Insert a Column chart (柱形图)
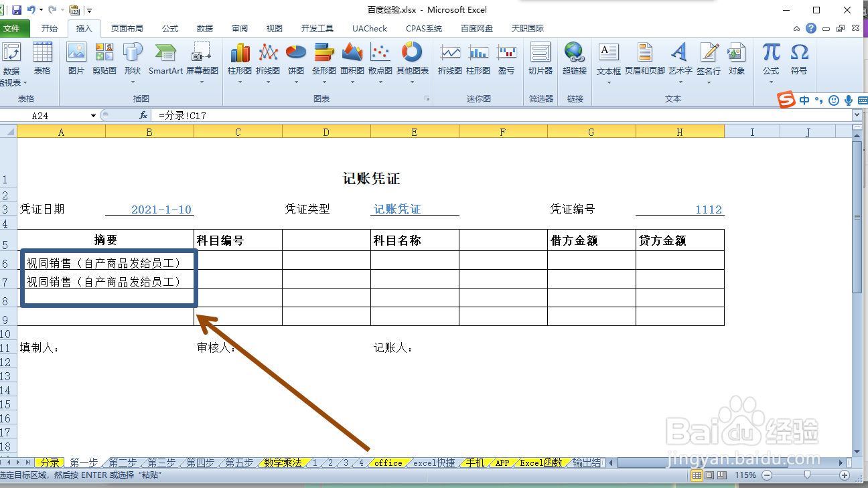 coord(240,62)
